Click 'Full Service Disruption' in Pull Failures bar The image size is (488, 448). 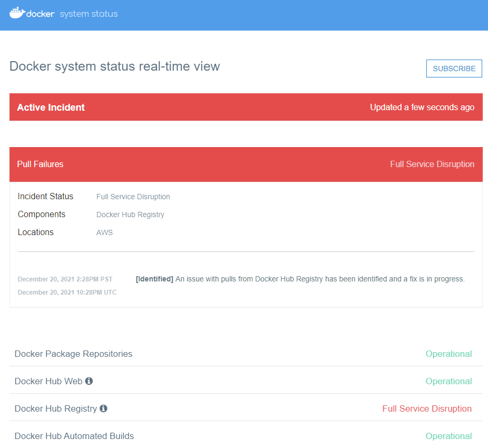pos(432,164)
